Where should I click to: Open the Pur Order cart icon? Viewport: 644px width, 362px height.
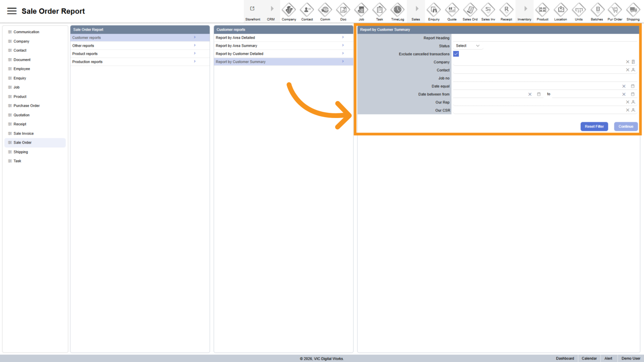(615, 10)
